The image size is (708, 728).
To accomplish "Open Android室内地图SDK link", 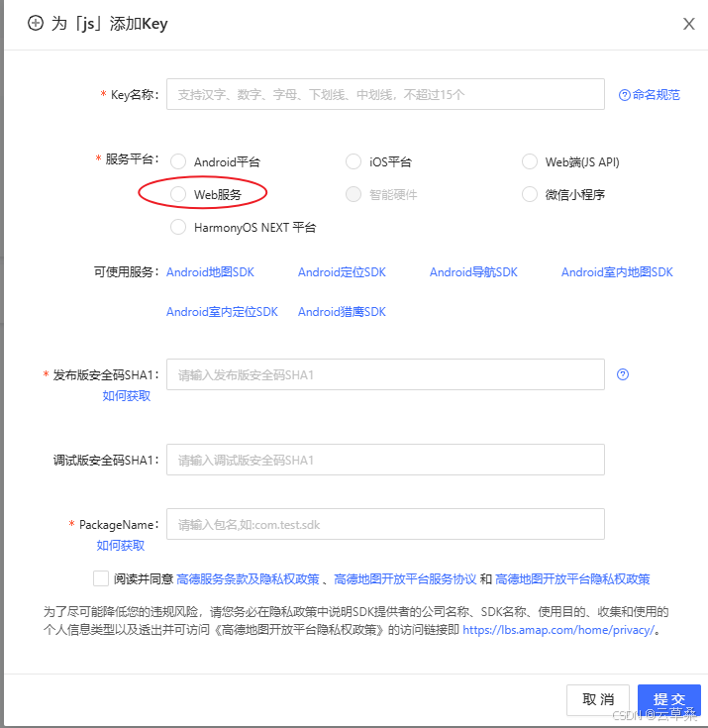I will coord(617,272).
